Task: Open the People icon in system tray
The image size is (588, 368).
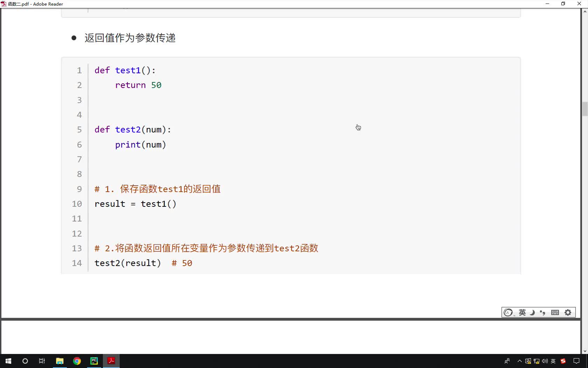Action: (x=507, y=361)
